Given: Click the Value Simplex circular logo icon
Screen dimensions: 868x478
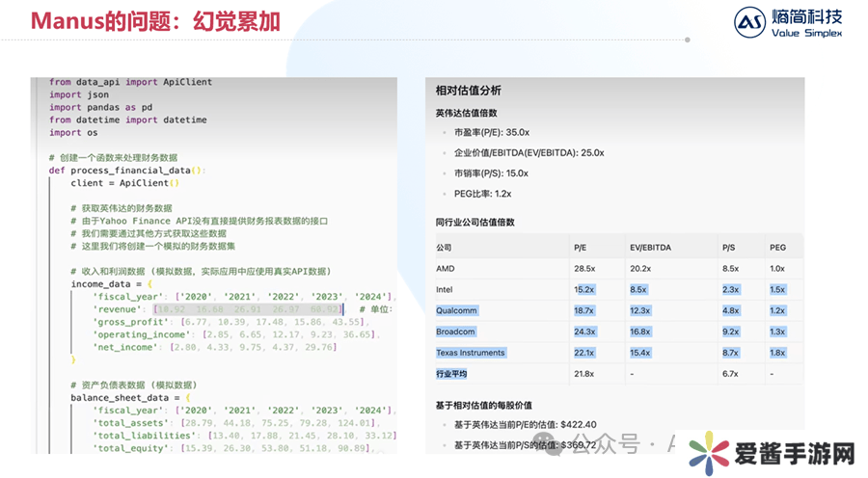Looking at the screenshot, I should 750,23.
